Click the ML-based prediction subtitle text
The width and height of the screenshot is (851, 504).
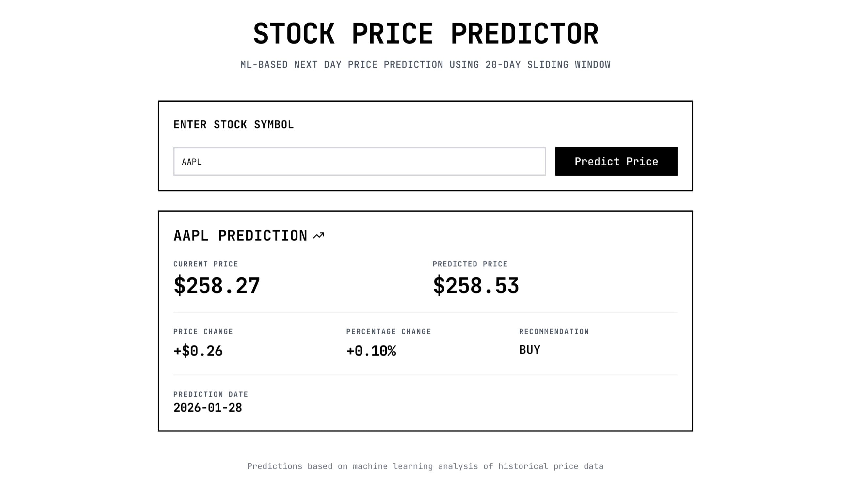coord(425,64)
